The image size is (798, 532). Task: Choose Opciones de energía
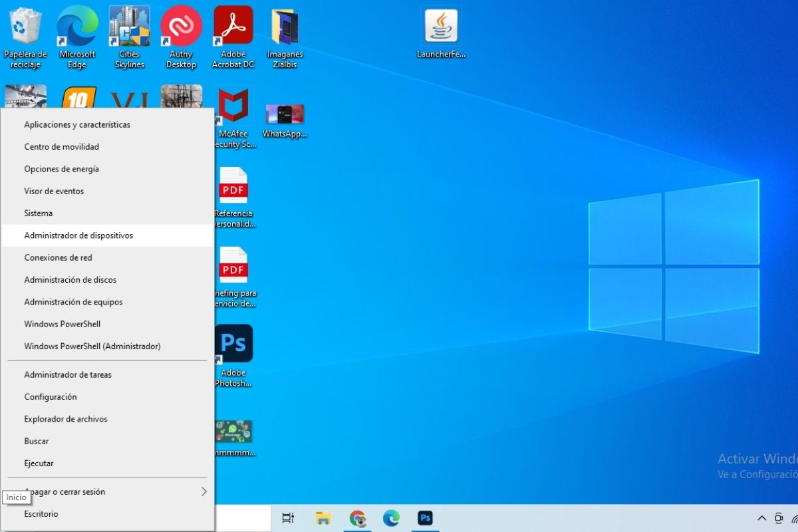(x=108, y=169)
